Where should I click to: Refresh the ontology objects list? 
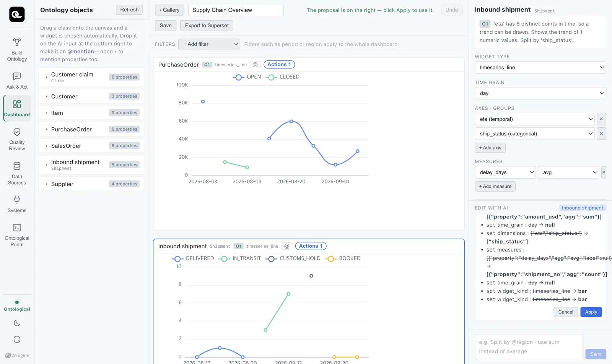[x=129, y=10]
